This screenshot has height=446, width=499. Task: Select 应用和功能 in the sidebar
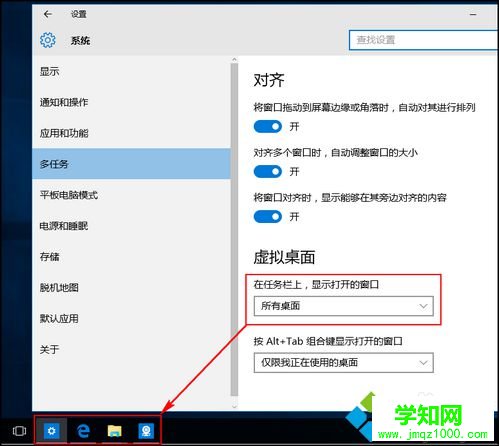pyautogui.click(x=131, y=133)
